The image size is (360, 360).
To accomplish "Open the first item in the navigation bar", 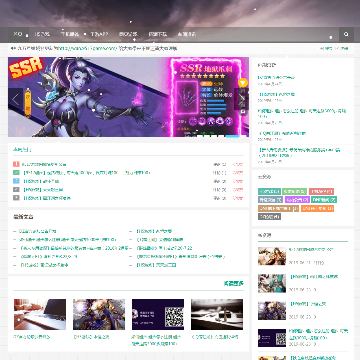I will (18, 34).
